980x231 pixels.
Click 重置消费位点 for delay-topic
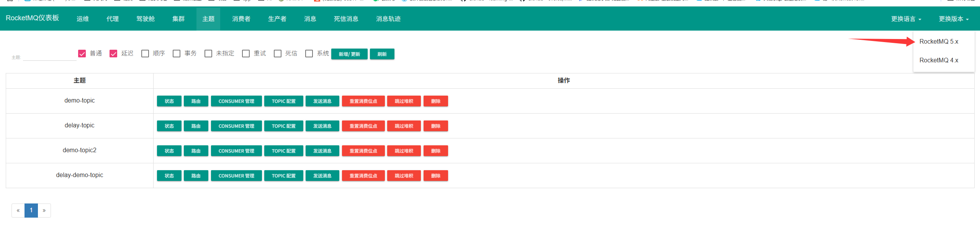[363, 126]
